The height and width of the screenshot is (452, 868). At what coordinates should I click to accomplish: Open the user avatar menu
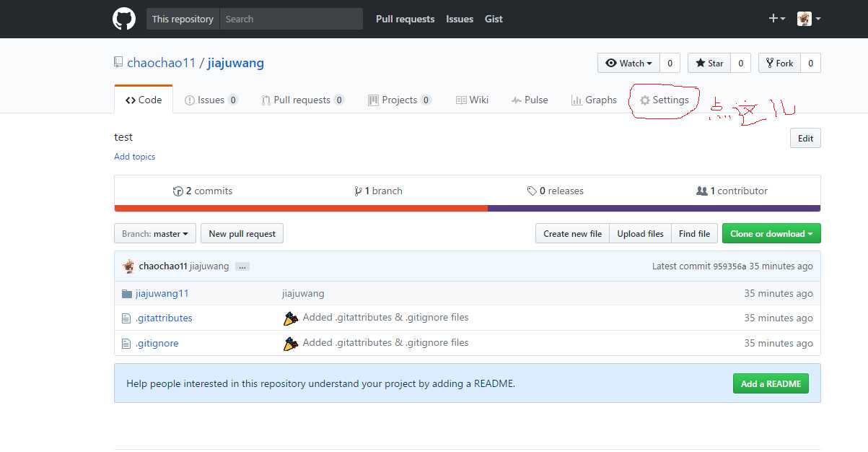coord(809,19)
